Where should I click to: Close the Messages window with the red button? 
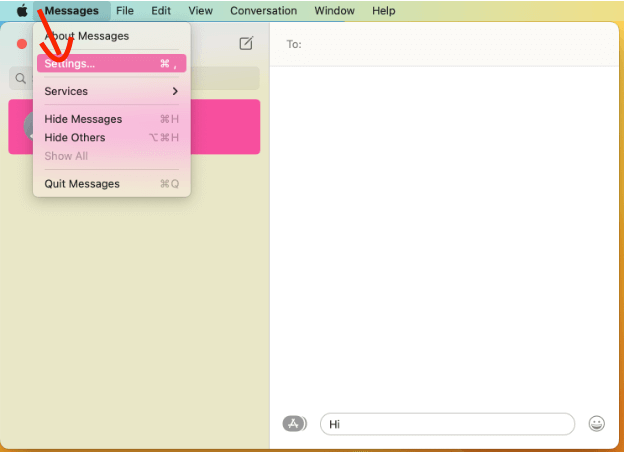22,44
